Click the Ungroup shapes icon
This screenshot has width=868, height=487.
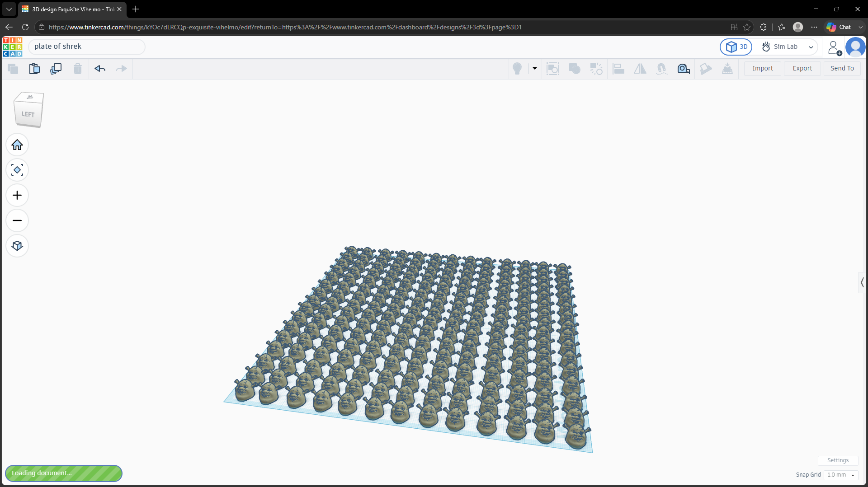pyautogui.click(x=596, y=69)
